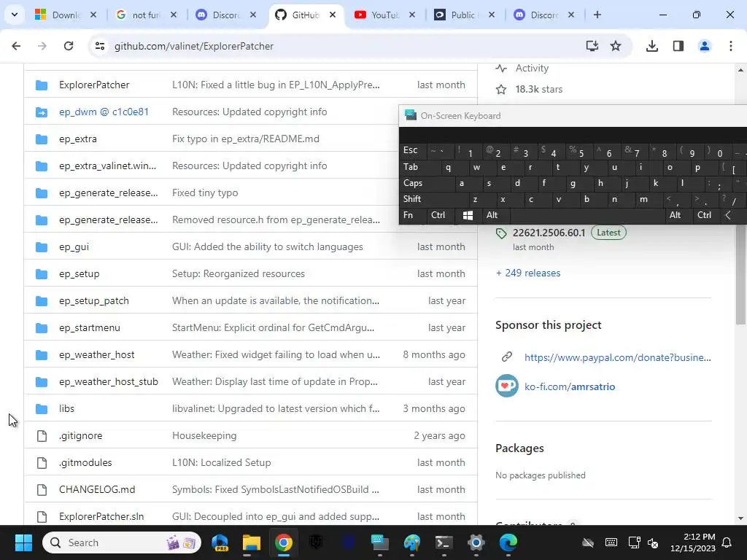Toggle the Chrome side panel
Image resolution: width=747 pixels, height=560 pixels.
point(678,46)
